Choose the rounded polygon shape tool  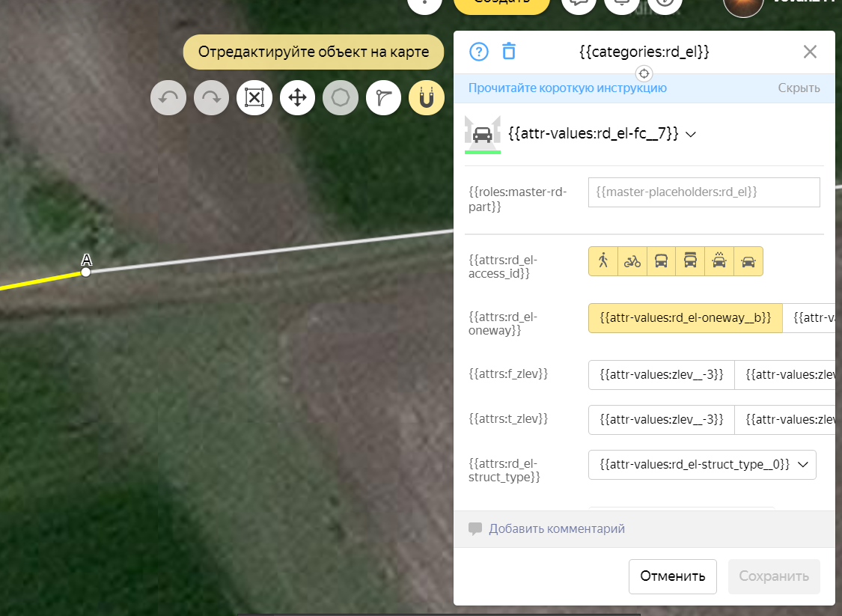tap(341, 98)
